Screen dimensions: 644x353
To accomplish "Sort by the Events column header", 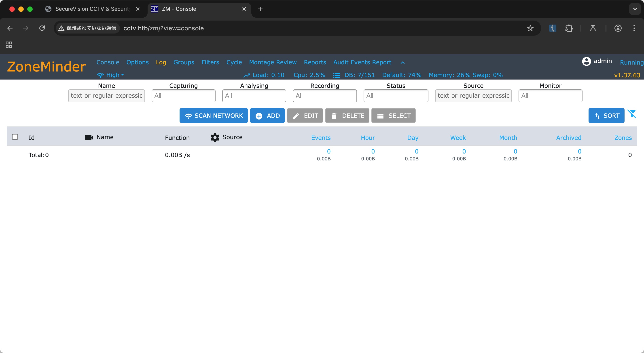I will [x=321, y=138].
